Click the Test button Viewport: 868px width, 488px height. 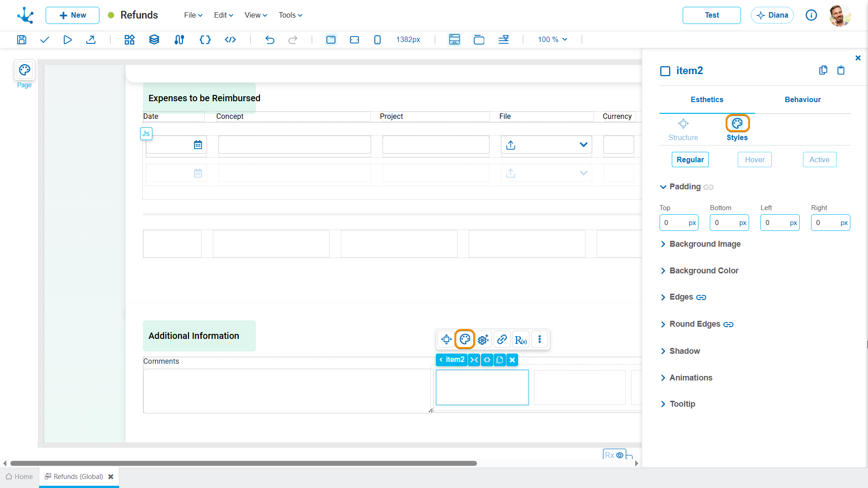pyautogui.click(x=712, y=15)
